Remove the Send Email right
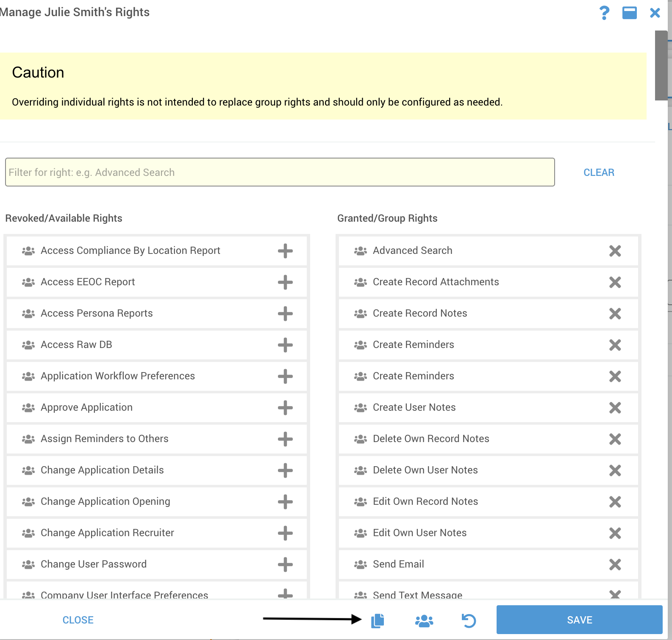 (615, 565)
